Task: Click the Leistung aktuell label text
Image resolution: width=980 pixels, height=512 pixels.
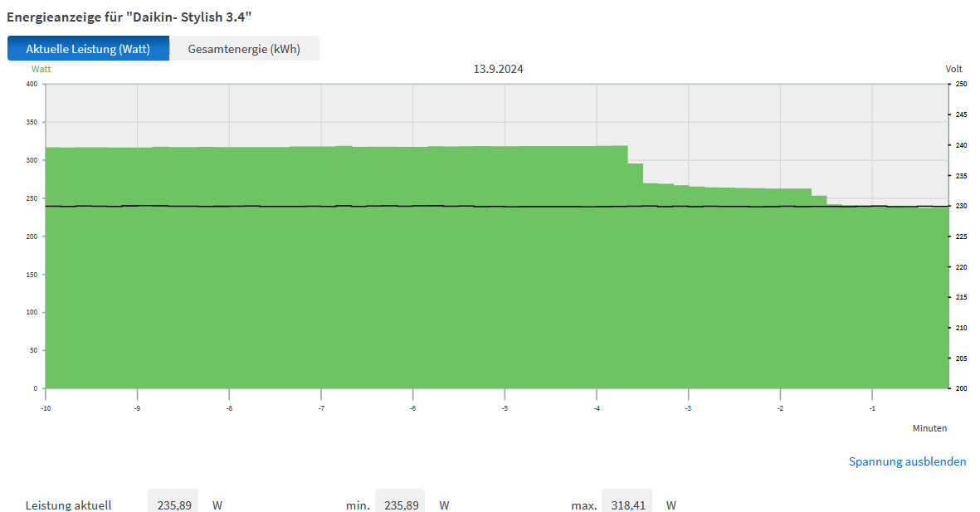Action: click(x=68, y=505)
